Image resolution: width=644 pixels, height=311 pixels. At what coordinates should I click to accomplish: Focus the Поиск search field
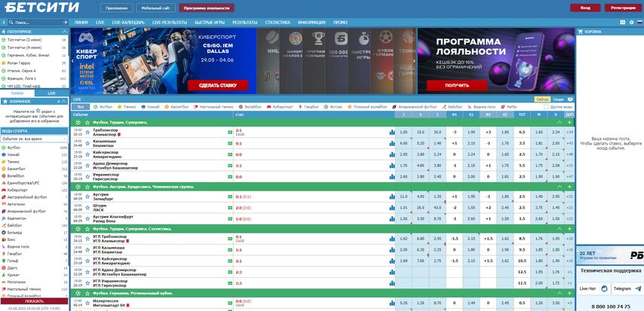[37, 22]
